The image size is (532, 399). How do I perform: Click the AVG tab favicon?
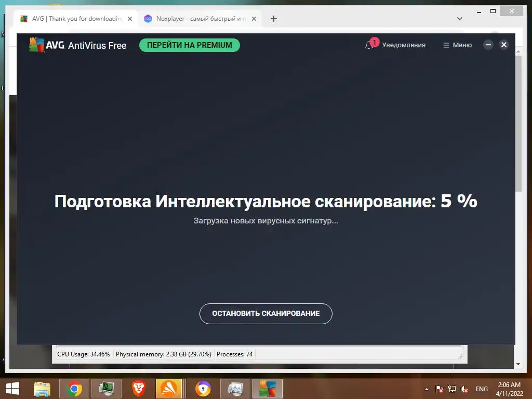pos(24,19)
